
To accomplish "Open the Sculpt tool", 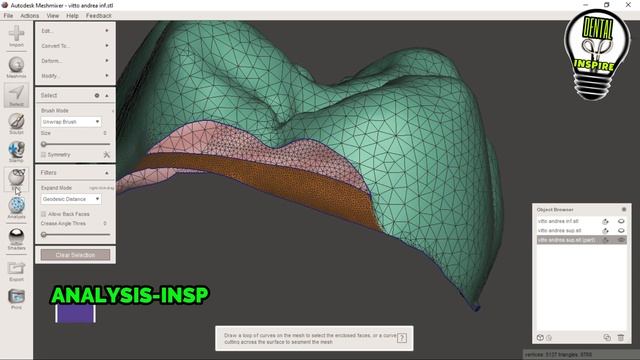I will (16, 124).
